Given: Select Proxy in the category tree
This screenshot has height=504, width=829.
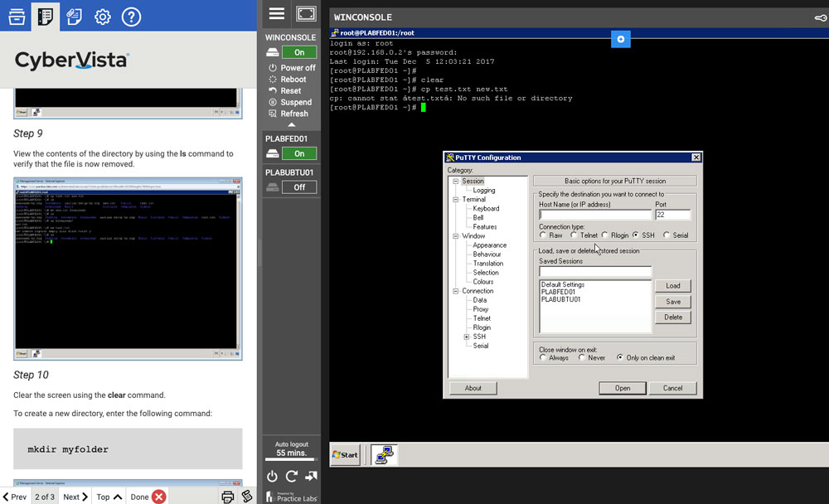Looking at the screenshot, I should click(x=481, y=309).
